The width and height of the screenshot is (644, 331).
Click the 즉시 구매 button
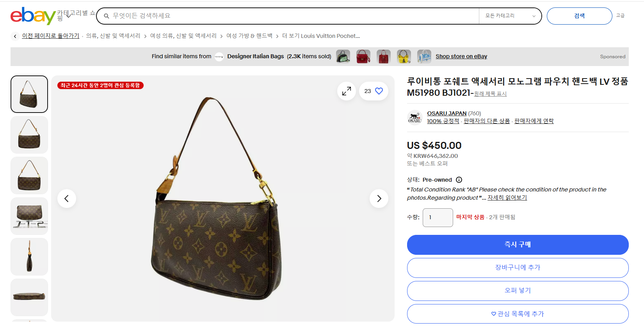(518, 245)
